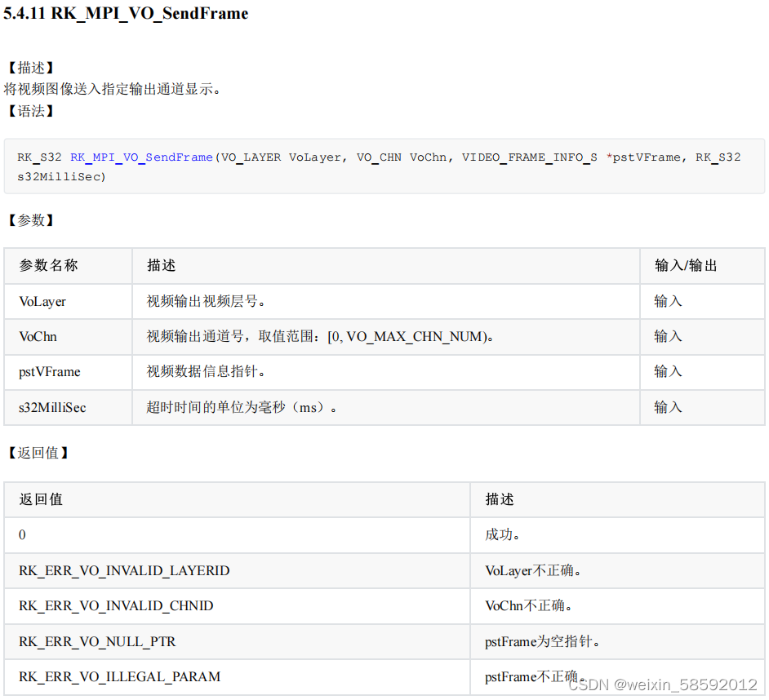This screenshot has width=769, height=700.
Task: Click the 【语法】 section label
Action: click(x=29, y=111)
